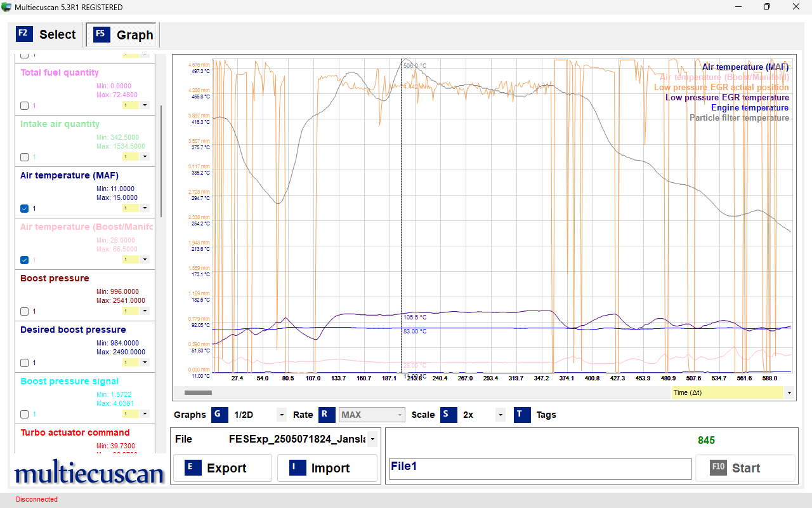Open Air temperature (MAF) scale dropdown

(145, 208)
